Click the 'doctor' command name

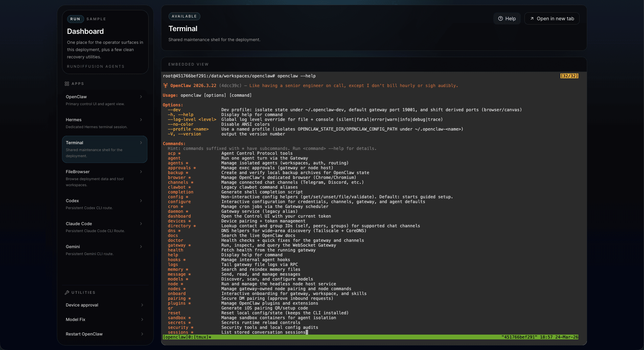(x=176, y=240)
